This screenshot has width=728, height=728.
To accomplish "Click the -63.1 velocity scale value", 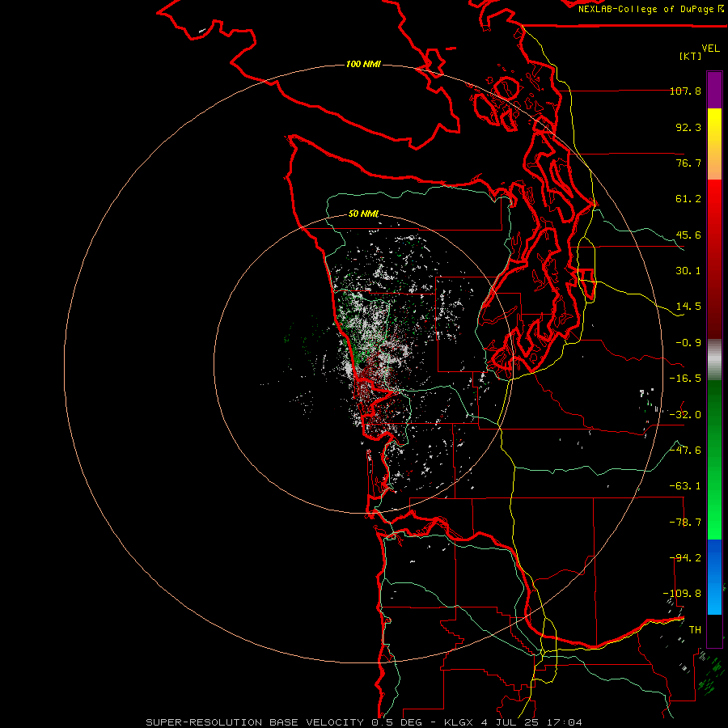I will pos(685,486).
